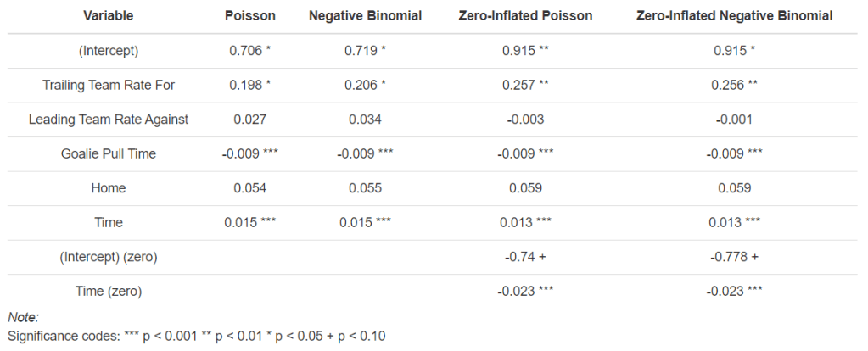Image resolution: width=868 pixels, height=351 pixels.
Task: Select the "Time (zero)" row label
Action: (109, 292)
